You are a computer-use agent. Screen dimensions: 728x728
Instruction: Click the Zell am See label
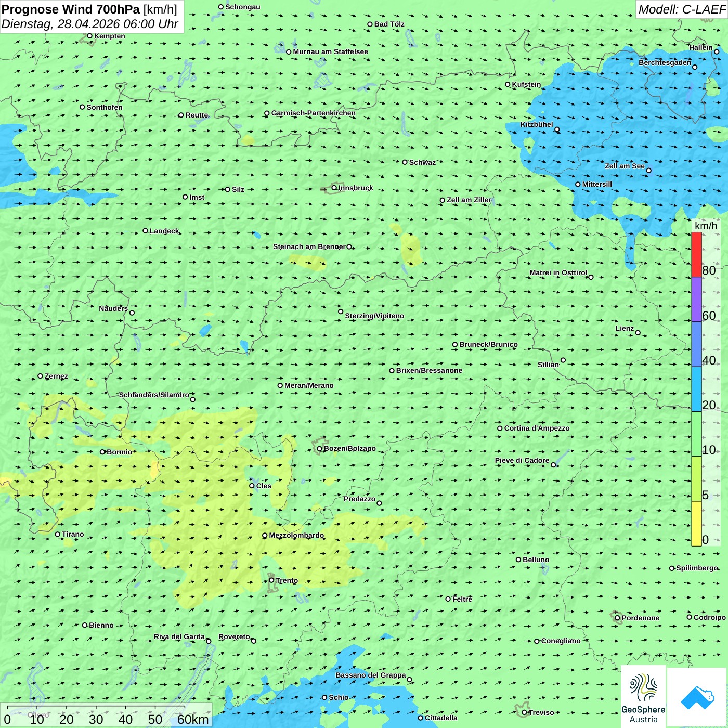(624, 166)
